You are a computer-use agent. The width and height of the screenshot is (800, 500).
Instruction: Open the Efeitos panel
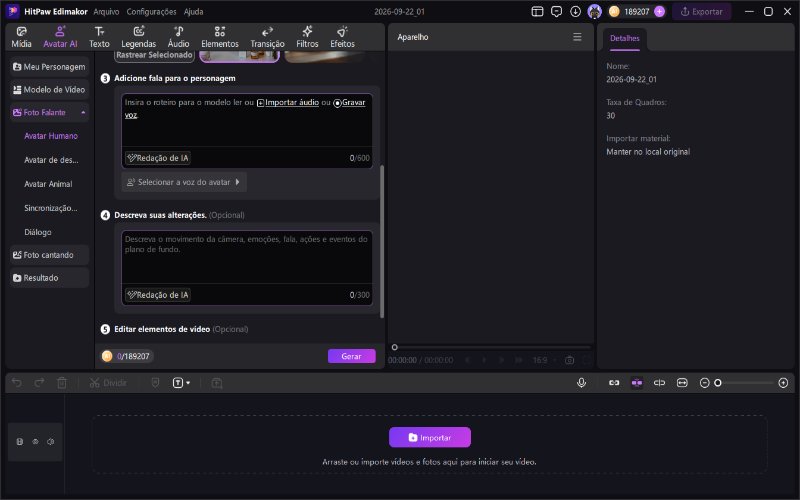click(x=342, y=37)
